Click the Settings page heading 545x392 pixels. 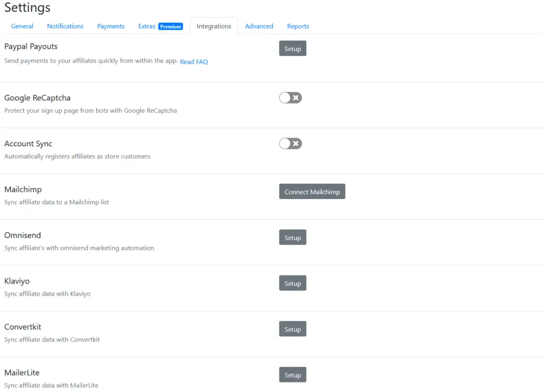pos(28,8)
